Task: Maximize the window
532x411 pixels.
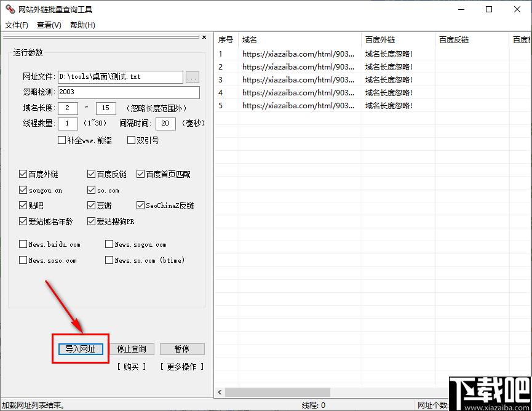Action: tap(489, 9)
